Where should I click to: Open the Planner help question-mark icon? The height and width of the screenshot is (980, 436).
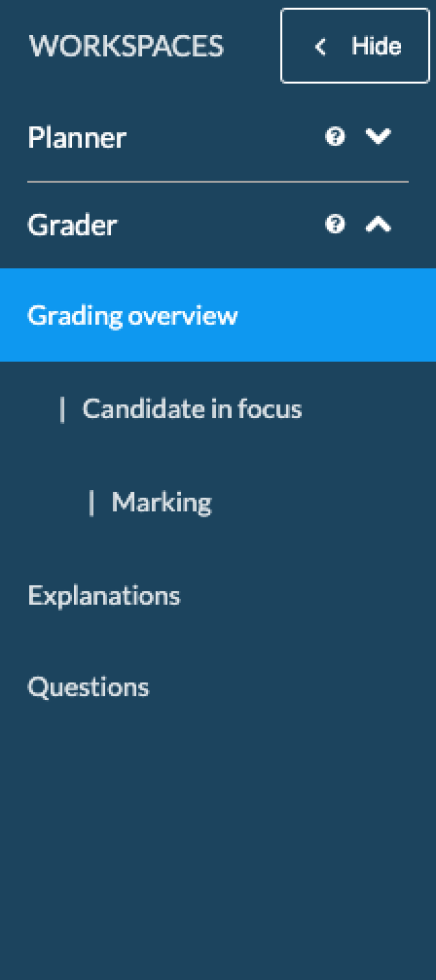[x=336, y=136]
